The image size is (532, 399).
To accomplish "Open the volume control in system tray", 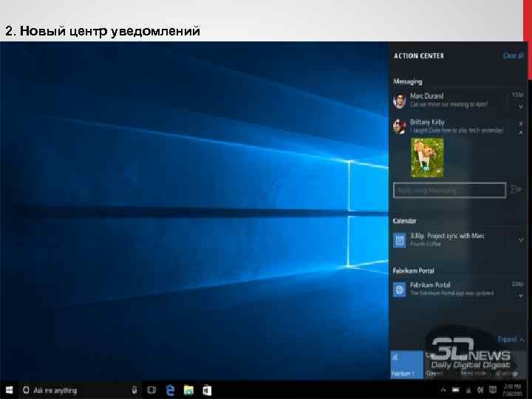I will 480,390.
